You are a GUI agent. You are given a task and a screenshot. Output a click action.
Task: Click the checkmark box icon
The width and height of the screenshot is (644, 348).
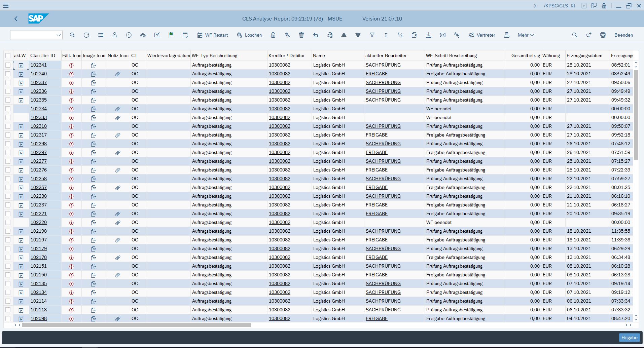pos(157,35)
